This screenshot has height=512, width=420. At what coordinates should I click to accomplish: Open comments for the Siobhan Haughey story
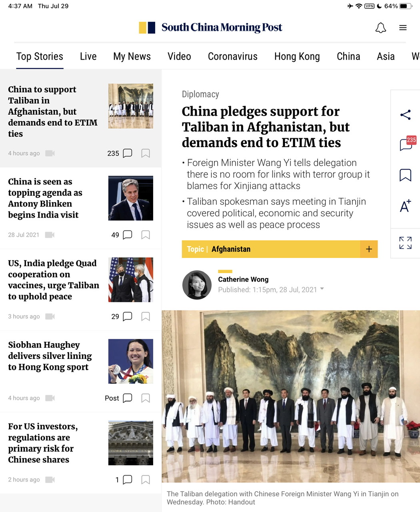pos(127,398)
